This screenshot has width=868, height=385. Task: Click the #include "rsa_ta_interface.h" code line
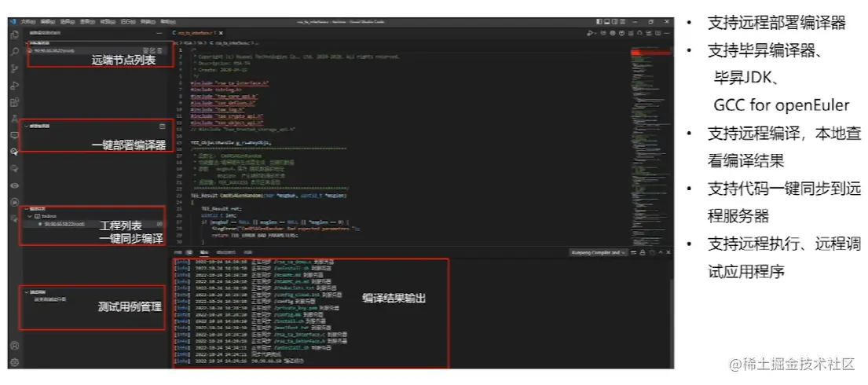[x=229, y=83]
